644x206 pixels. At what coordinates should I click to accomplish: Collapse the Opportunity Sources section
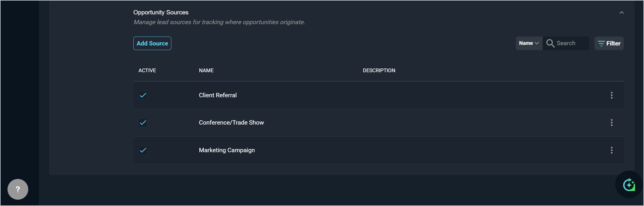(x=622, y=13)
